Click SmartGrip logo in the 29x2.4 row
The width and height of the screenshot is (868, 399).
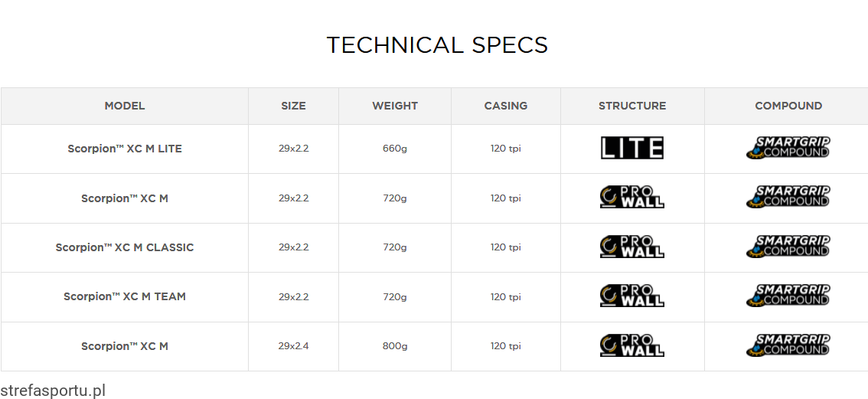pos(788,345)
